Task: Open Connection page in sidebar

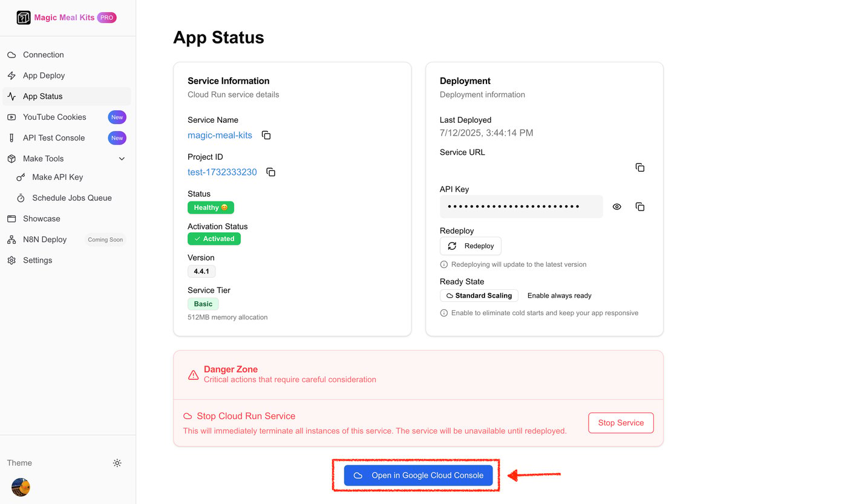Action: 67,54
